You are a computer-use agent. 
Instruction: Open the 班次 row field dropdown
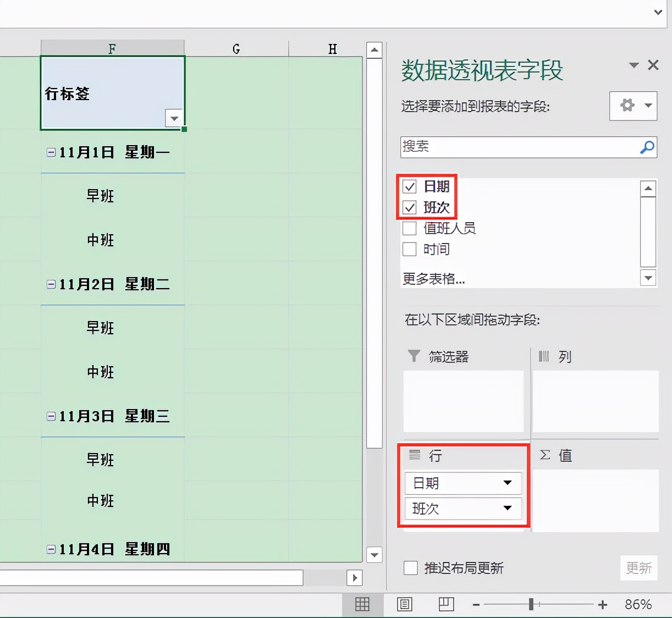508,509
